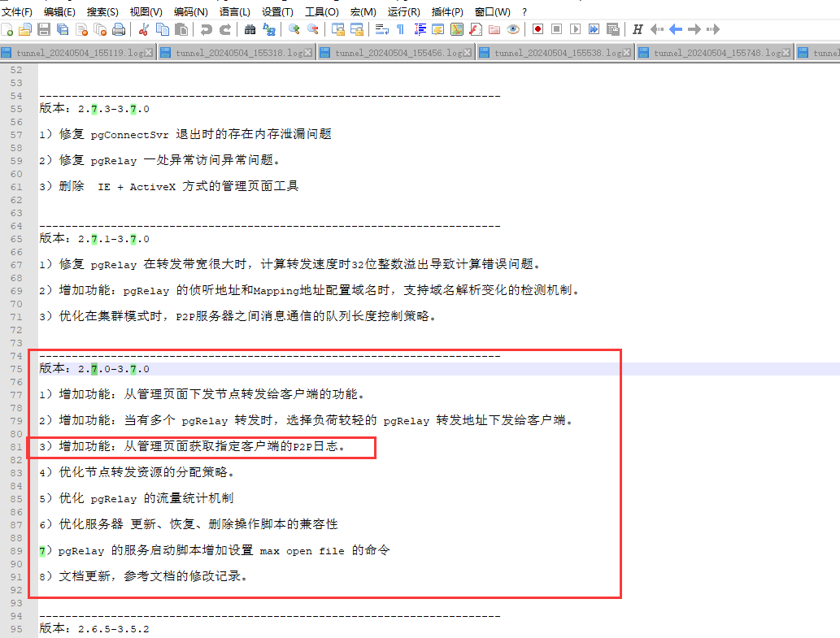Click the Cut scissors icon
Viewport: 840px width, 638px height.
point(144,30)
